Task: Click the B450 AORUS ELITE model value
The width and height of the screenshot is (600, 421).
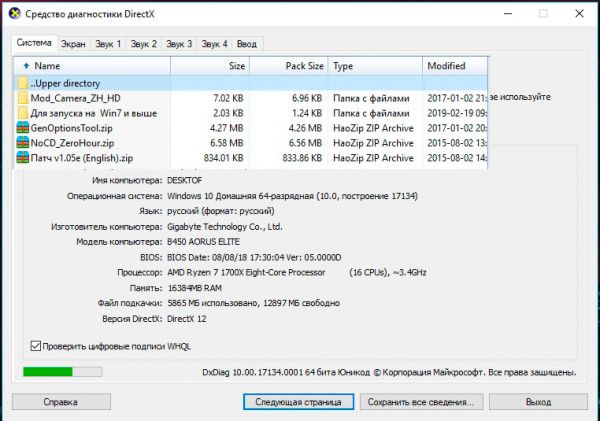Action: 204,242
